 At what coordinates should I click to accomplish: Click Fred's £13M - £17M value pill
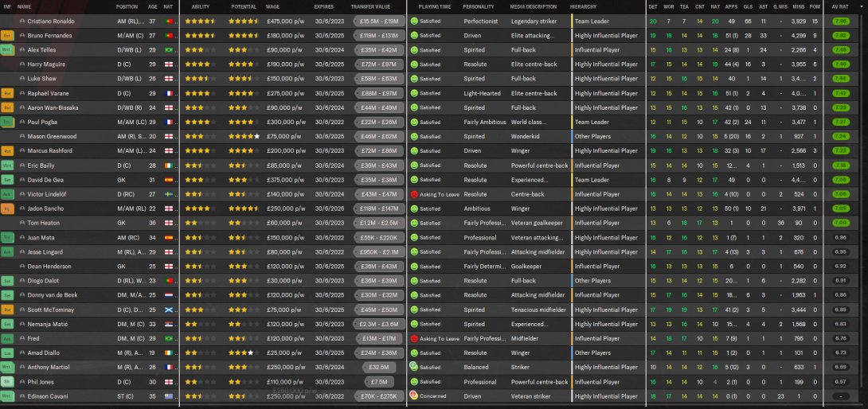pyautogui.click(x=379, y=338)
